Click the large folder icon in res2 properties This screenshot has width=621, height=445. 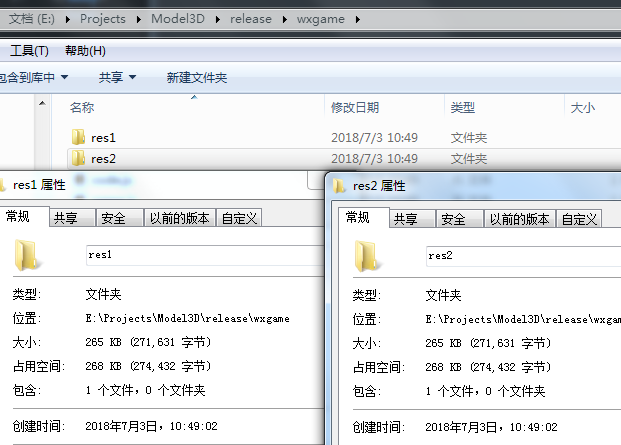coord(366,256)
